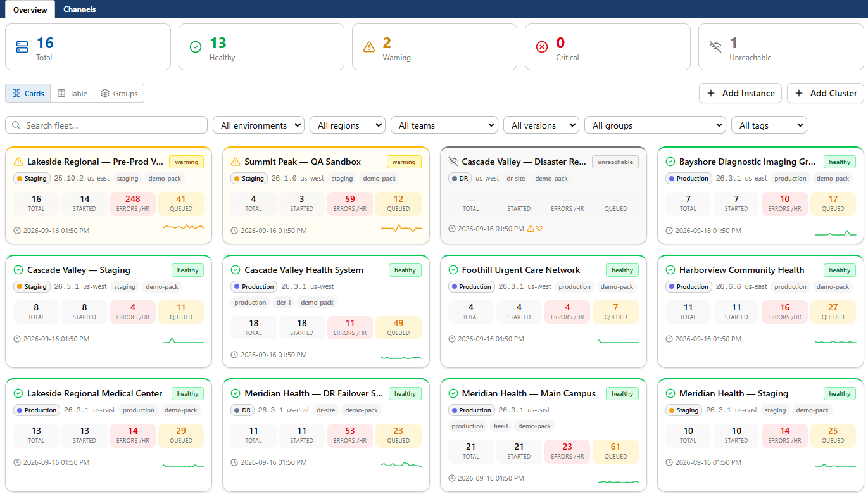Click the Healthy green checkmark summary icon

196,47
